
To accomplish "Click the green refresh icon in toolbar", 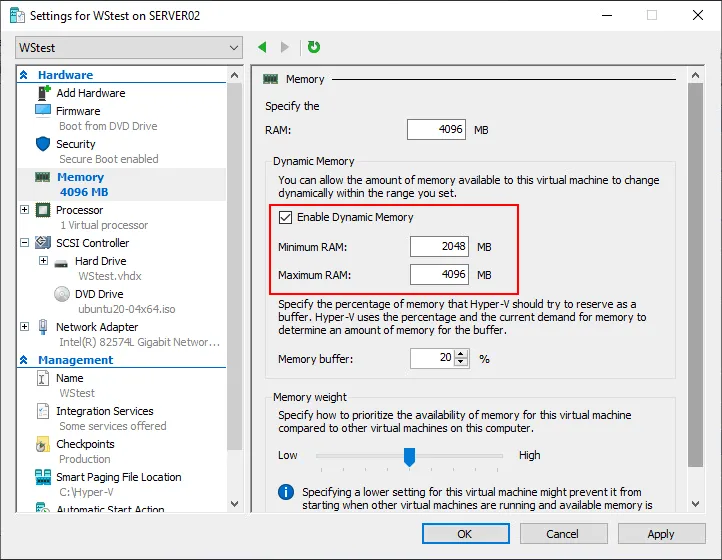I will 314,47.
